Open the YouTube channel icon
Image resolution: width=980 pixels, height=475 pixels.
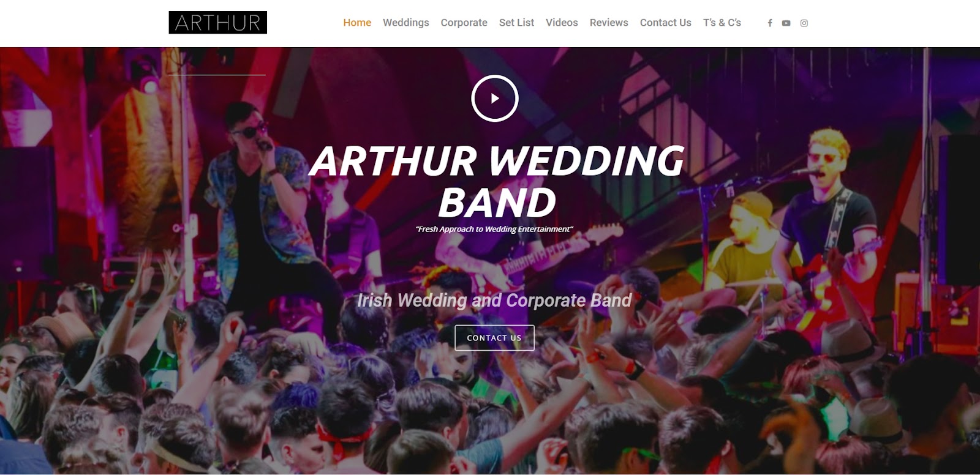point(786,23)
